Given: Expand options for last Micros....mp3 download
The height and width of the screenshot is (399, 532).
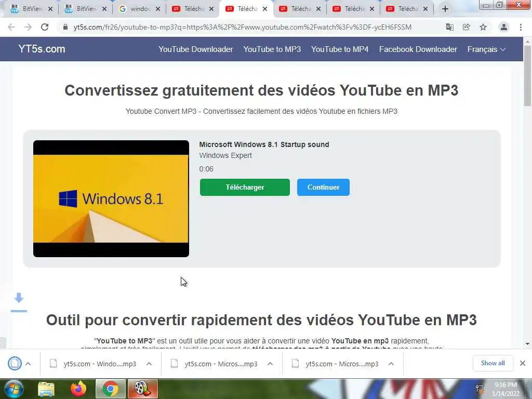Looking at the screenshot, I should point(391,364).
